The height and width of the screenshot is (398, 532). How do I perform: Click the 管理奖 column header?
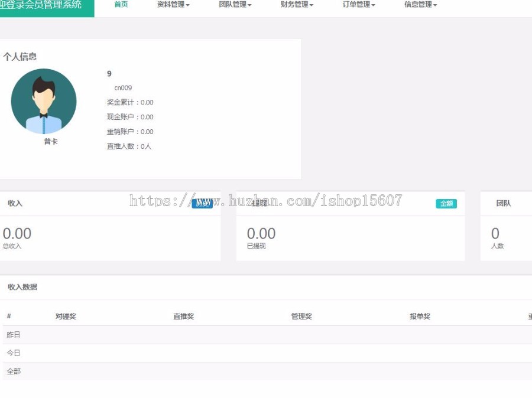pyautogui.click(x=301, y=317)
